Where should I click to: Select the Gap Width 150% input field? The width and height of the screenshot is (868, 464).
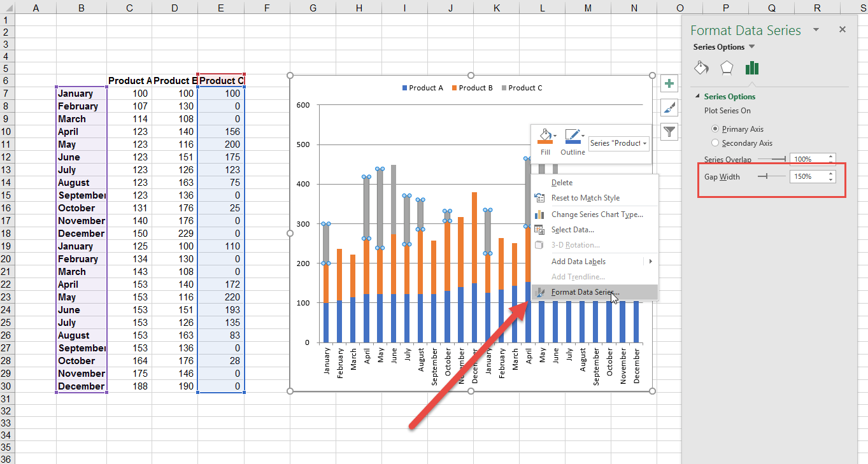pyautogui.click(x=804, y=176)
